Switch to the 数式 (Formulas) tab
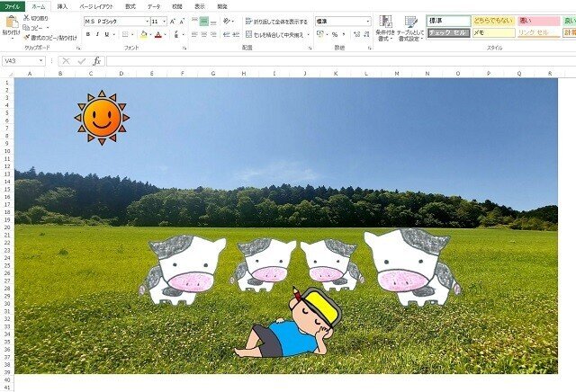Viewport: 576px width, 392px height. pyautogui.click(x=130, y=6)
